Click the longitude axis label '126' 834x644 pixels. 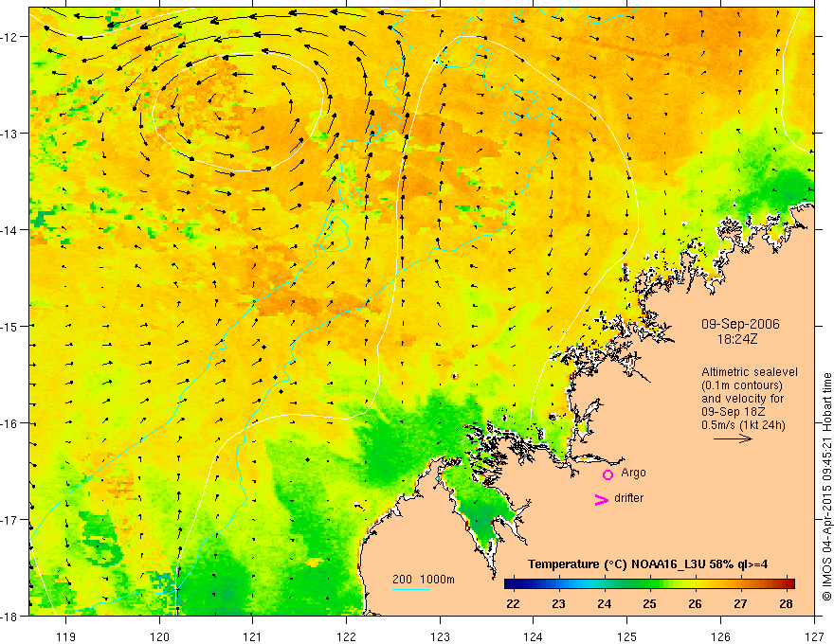click(x=720, y=636)
